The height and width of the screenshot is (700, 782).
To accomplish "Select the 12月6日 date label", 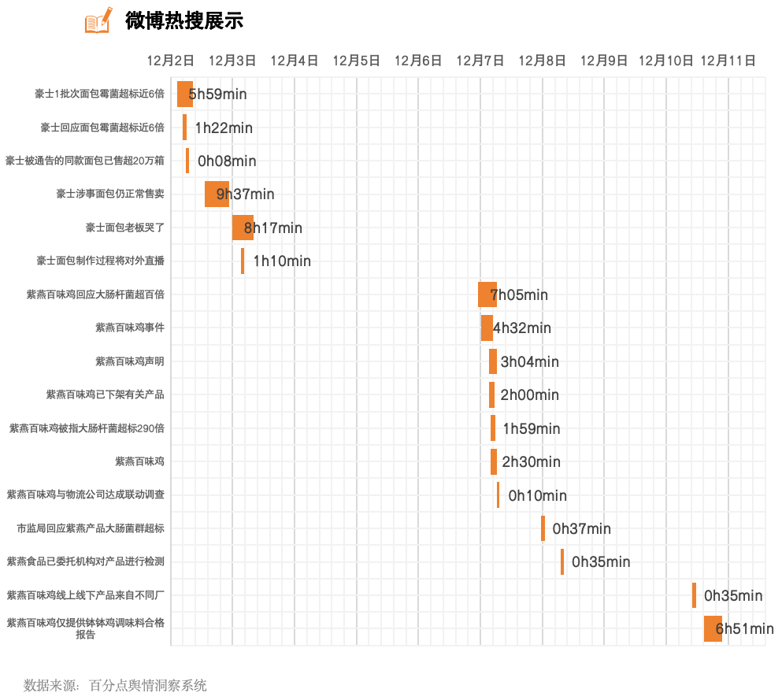I will click(x=418, y=61).
